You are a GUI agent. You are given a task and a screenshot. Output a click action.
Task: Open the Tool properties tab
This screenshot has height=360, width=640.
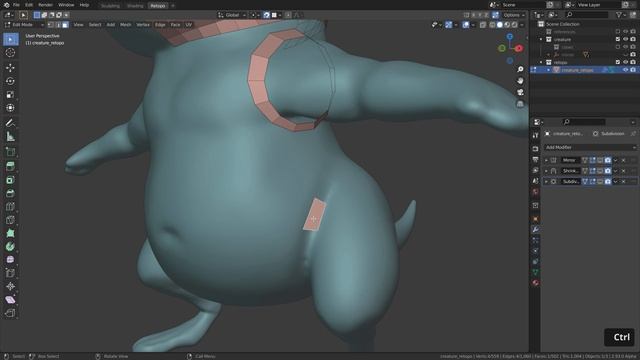click(536, 136)
